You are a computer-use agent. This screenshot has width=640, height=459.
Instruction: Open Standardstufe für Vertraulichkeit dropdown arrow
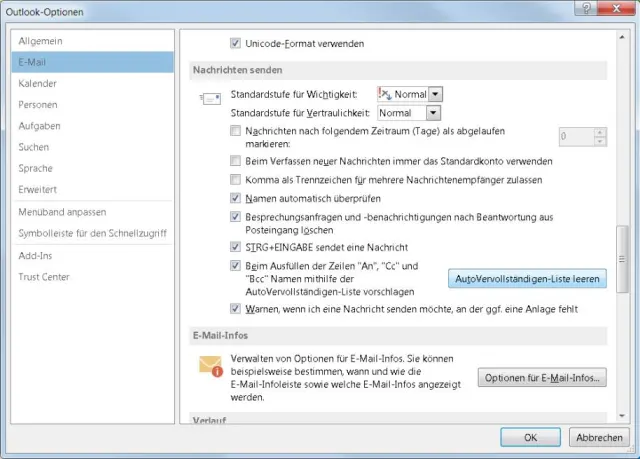click(433, 113)
